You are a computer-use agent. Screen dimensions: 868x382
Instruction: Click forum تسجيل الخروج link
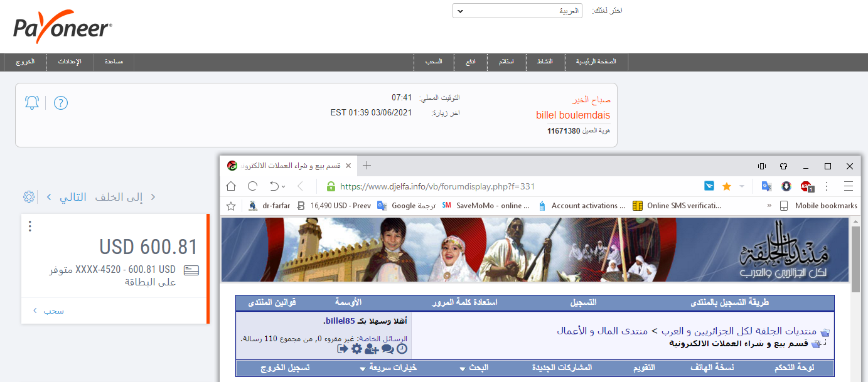click(x=285, y=368)
